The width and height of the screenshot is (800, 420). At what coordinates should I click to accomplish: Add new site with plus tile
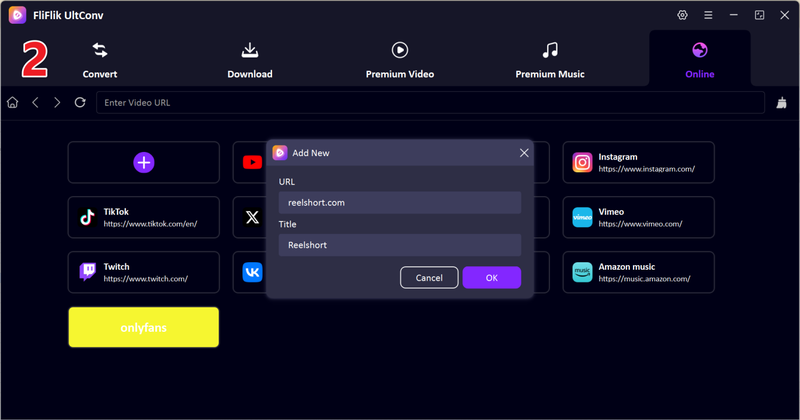point(144,162)
